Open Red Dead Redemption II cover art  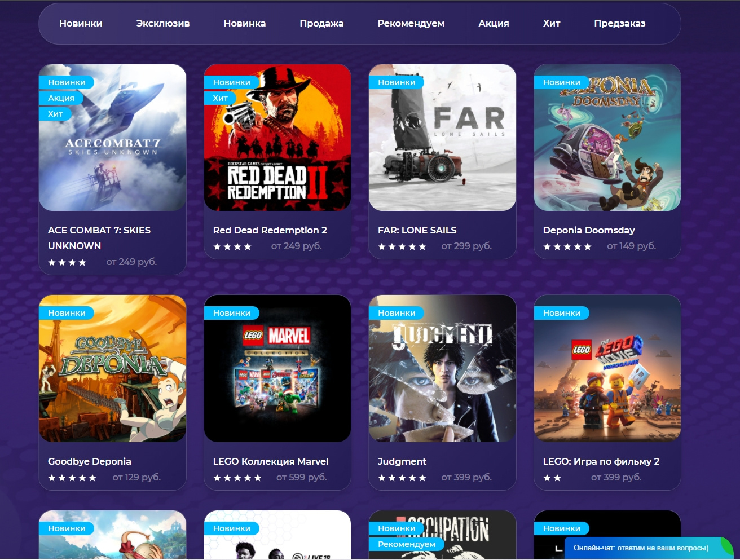click(277, 138)
